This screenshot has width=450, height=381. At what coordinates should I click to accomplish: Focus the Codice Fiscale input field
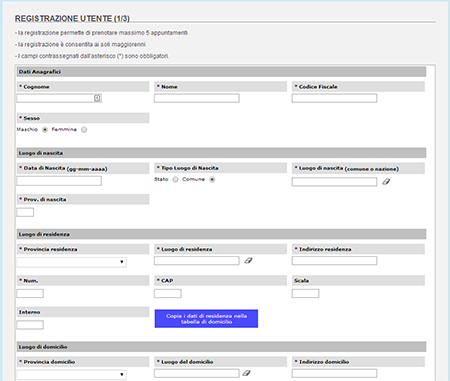tap(334, 98)
